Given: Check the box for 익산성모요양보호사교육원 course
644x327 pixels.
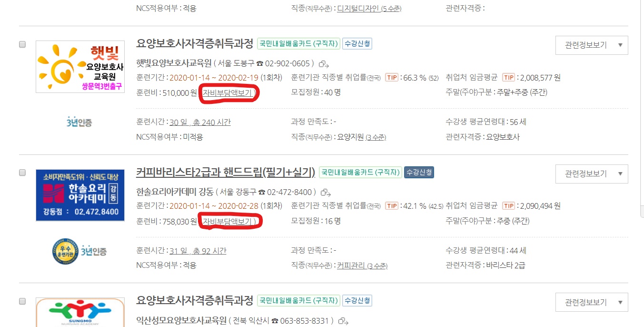Looking at the screenshot, I should tap(22, 302).
